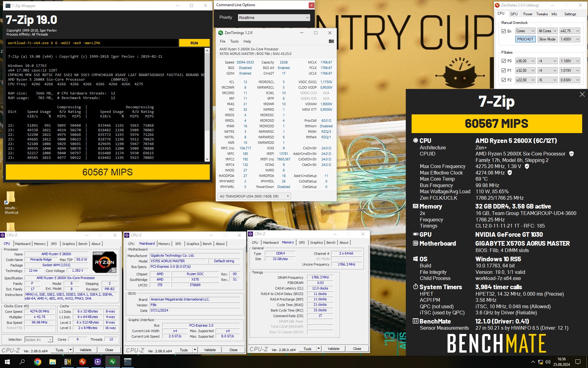
Task: Click the PROCHOT button
Action: 525,39
